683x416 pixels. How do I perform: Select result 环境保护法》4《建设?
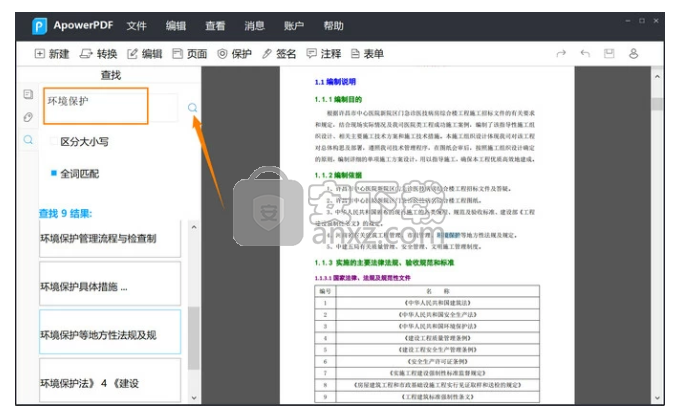(110, 380)
